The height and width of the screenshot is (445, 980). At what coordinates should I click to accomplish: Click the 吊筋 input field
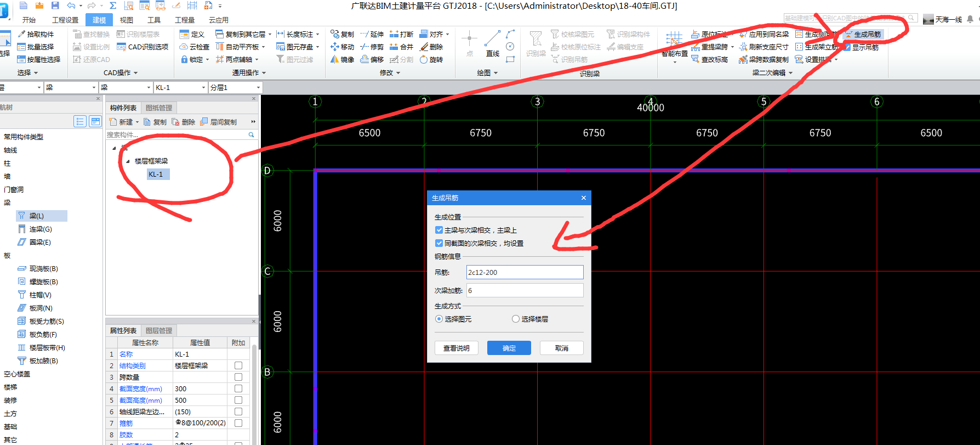coord(525,272)
